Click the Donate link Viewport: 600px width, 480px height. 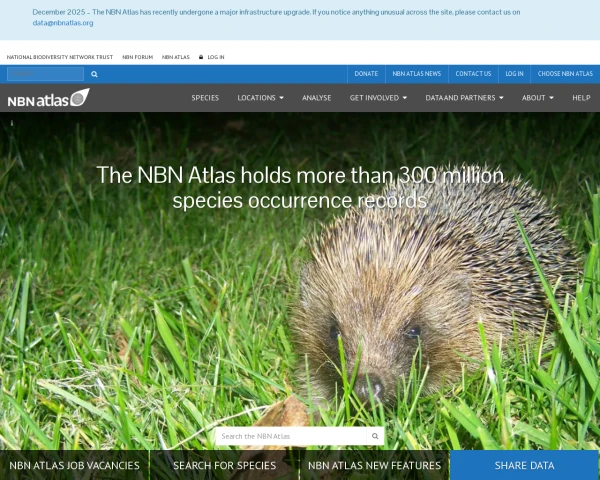pyautogui.click(x=366, y=74)
